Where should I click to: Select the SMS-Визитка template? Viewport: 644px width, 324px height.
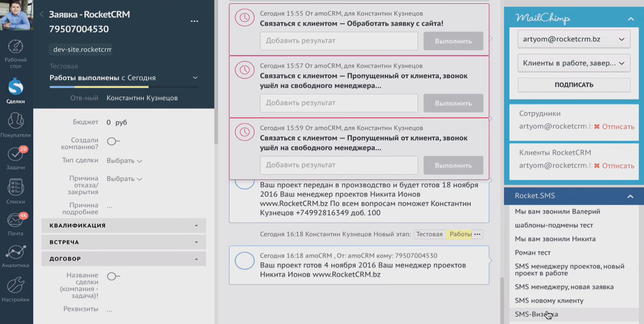(x=536, y=314)
